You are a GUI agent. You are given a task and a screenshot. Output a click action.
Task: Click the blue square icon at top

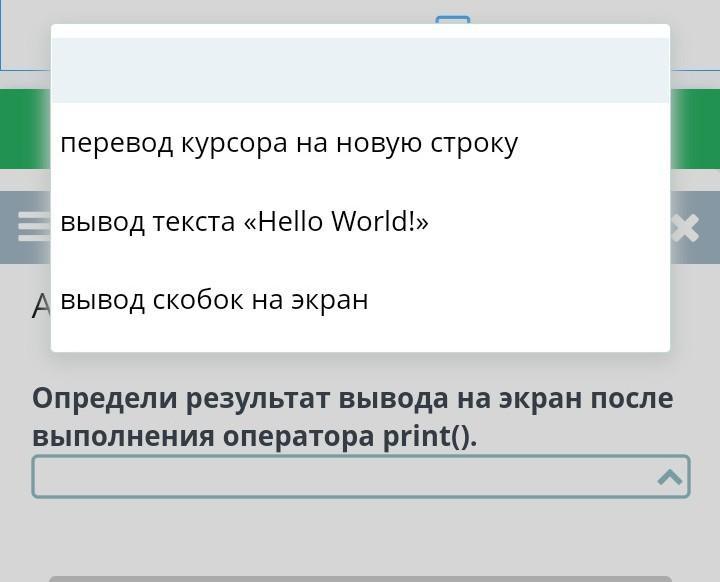pyautogui.click(x=453, y=19)
